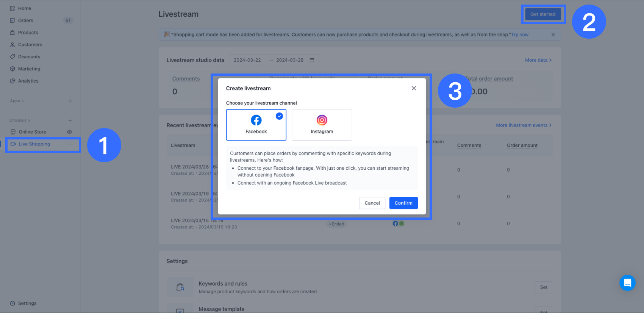Click the Message template setting title
This screenshot has width=644, height=313.
(222, 309)
